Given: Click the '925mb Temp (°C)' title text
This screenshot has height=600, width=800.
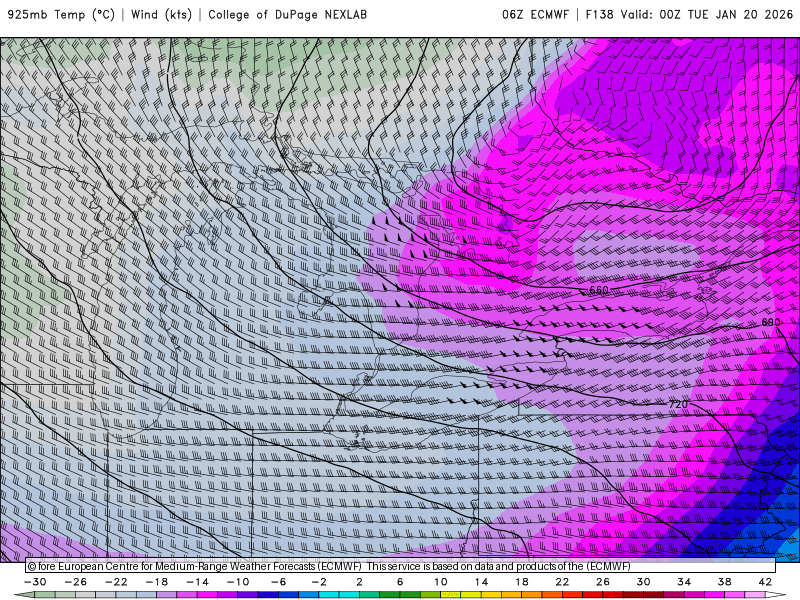Looking at the screenshot, I should click(x=61, y=15).
